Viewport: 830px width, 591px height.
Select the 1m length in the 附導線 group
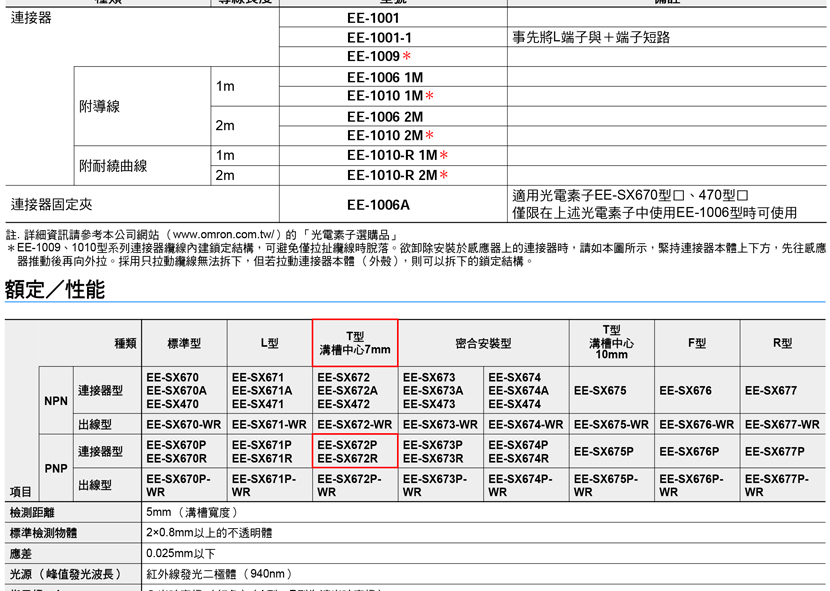[x=225, y=86]
